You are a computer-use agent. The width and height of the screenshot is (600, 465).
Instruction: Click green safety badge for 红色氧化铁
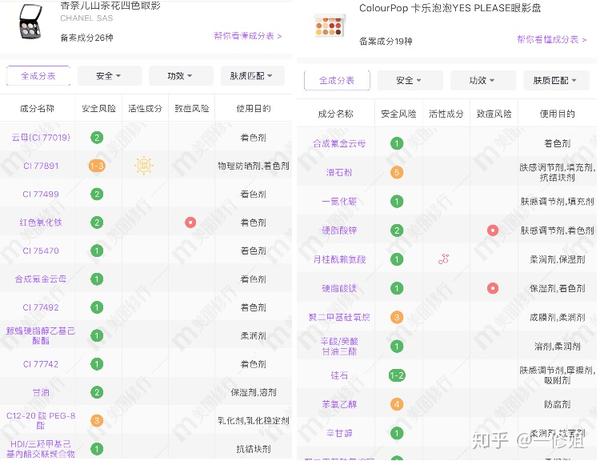click(x=97, y=222)
